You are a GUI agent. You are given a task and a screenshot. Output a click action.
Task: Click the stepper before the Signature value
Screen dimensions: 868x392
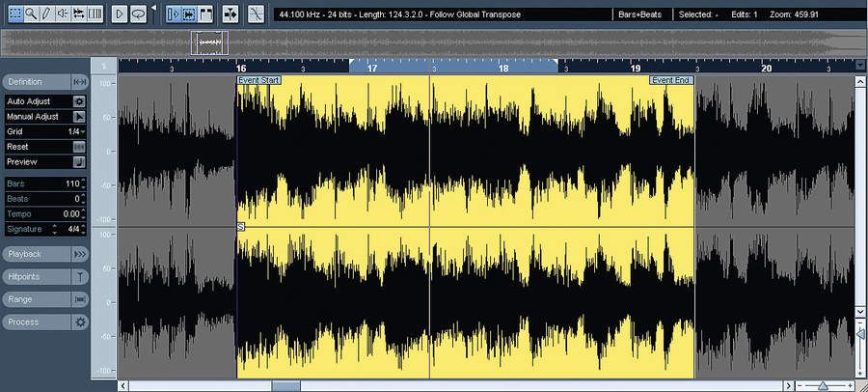click(54, 229)
